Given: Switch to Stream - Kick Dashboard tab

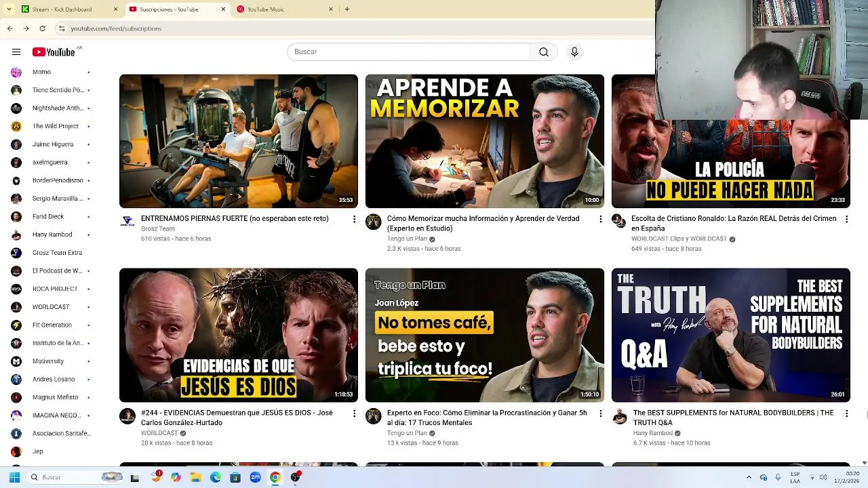Looking at the screenshot, I should [70, 9].
